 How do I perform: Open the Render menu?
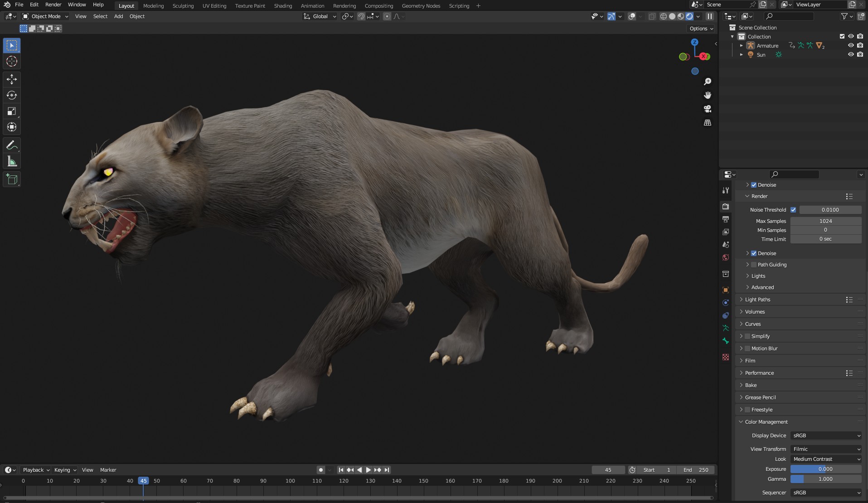(x=53, y=5)
